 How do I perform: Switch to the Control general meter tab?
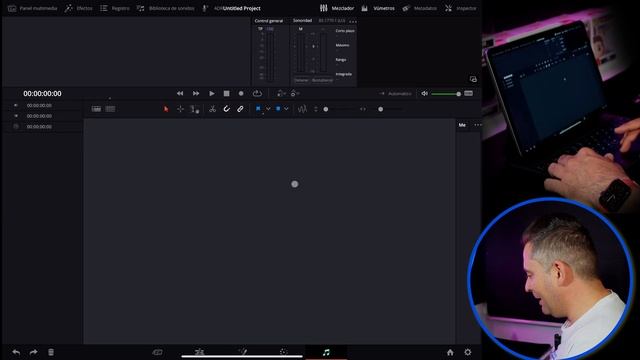click(269, 21)
